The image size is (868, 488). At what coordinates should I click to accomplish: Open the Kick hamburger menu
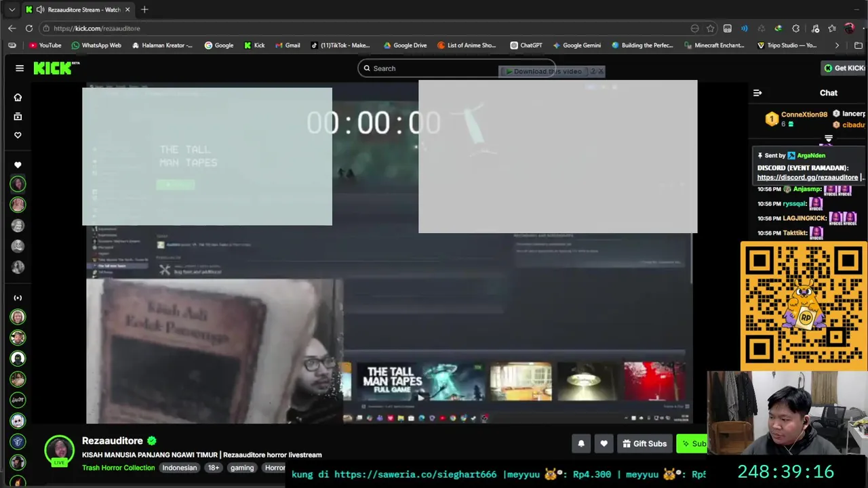(x=20, y=68)
